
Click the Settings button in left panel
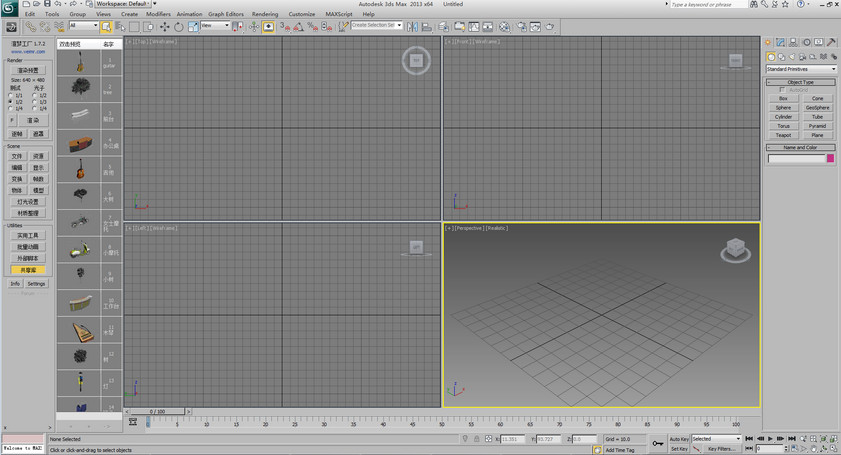[36, 283]
